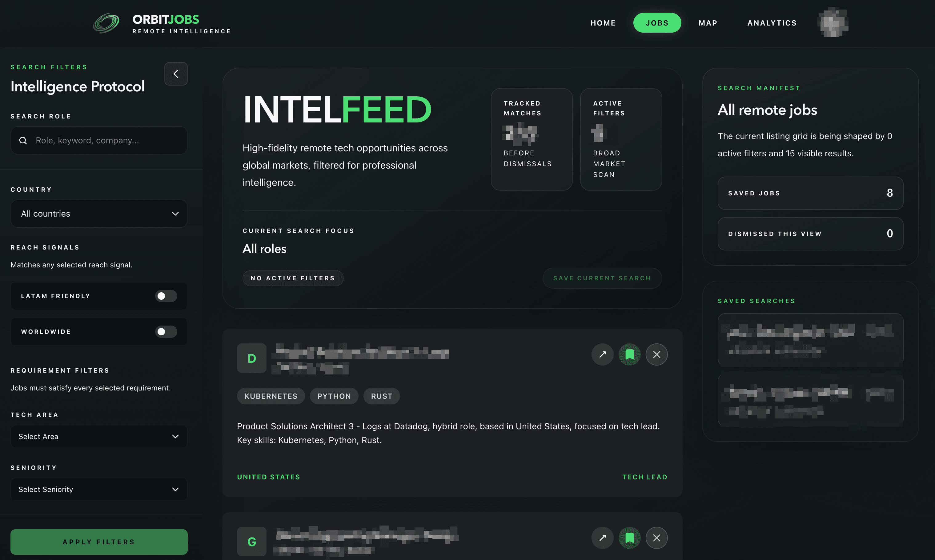
Task: Dismiss the Datadog job with X icon
Action: [x=657, y=354]
